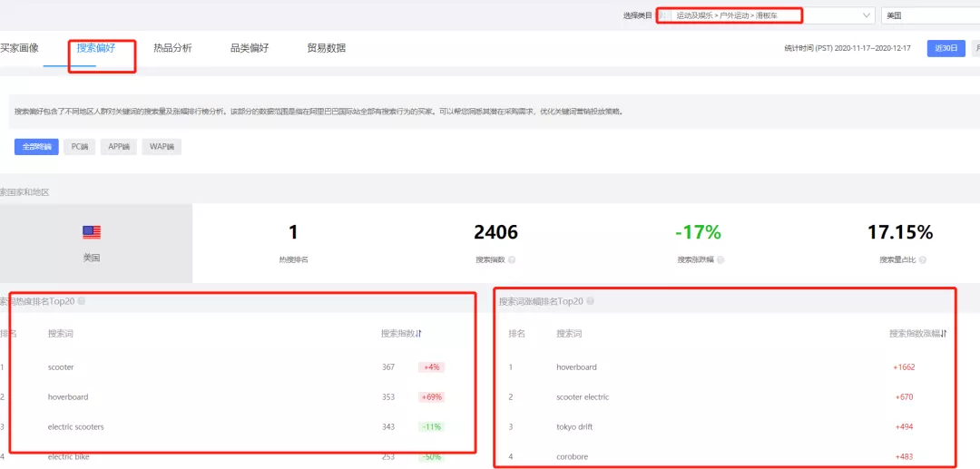Click help icon next to 搜索词涨幅排名Top20

point(591,302)
